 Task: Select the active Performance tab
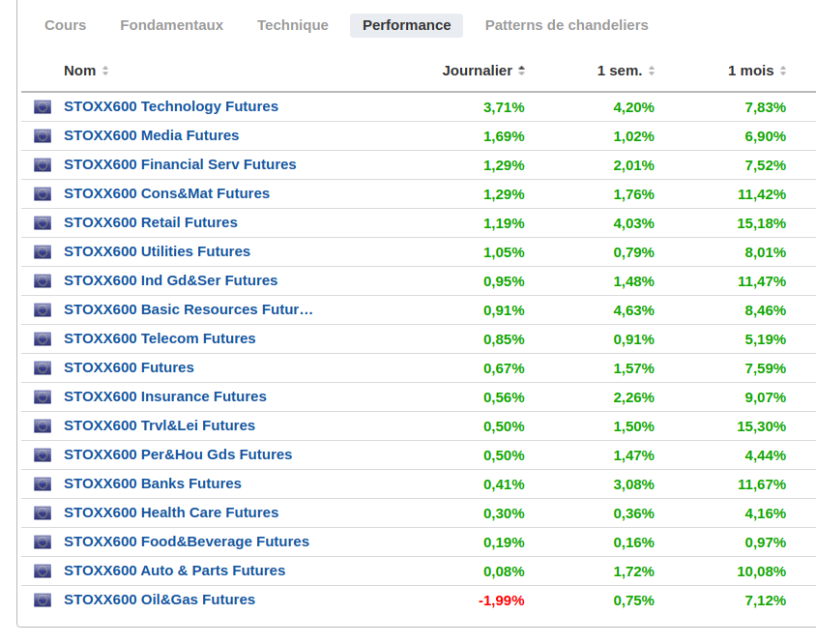pyautogui.click(x=406, y=25)
